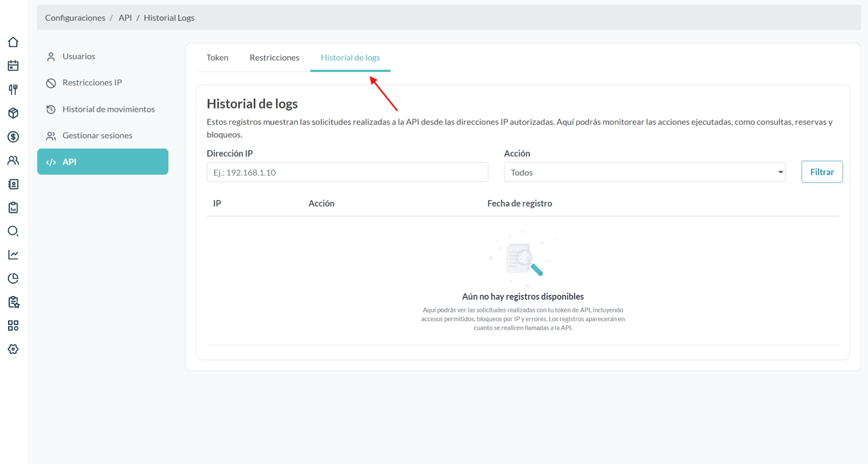Open Restricciones IP in settings menu
The width and height of the screenshot is (868, 464).
[92, 82]
